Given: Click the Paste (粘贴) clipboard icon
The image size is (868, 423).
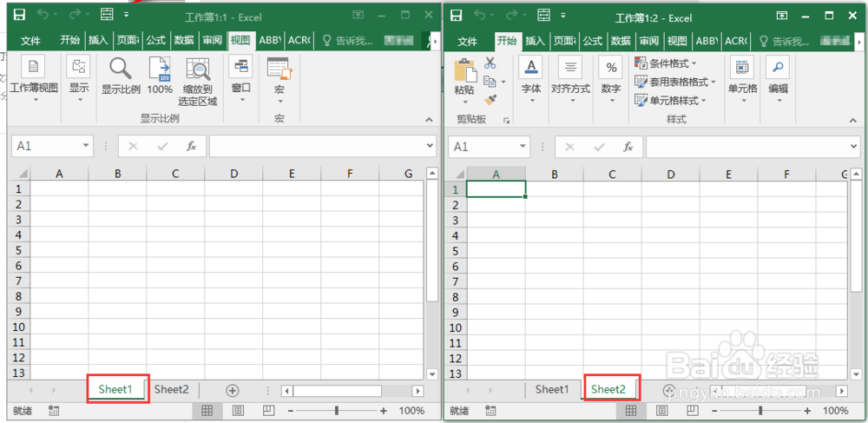Looking at the screenshot, I should pos(465,71).
